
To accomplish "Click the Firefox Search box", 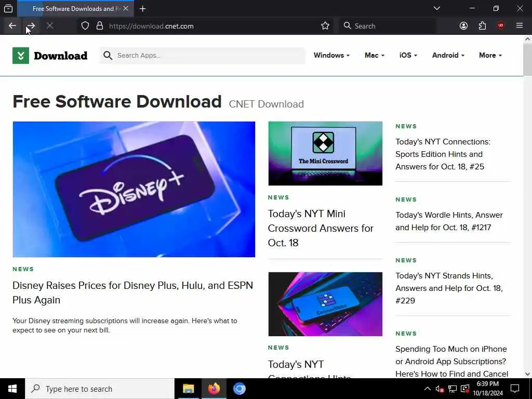I will [x=387, y=26].
